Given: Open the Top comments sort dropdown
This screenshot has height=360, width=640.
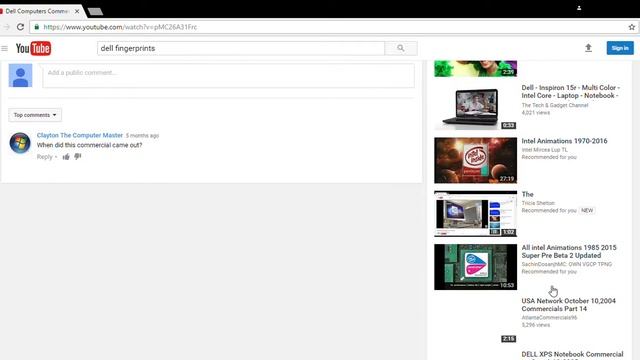Looking at the screenshot, I should 35,115.
